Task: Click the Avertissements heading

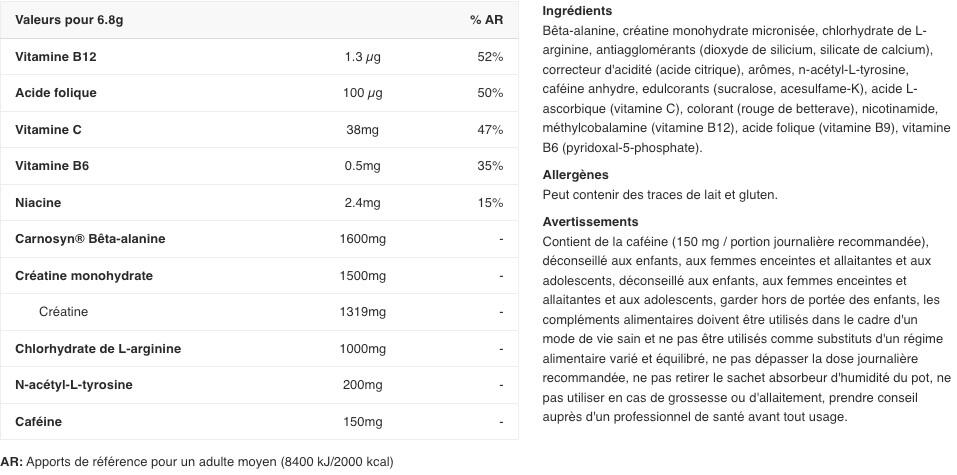Action: (590, 222)
